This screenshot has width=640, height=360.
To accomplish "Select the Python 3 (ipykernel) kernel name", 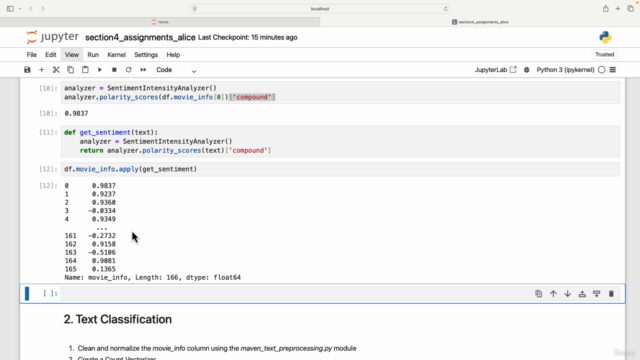I will (x=565, y=70).
